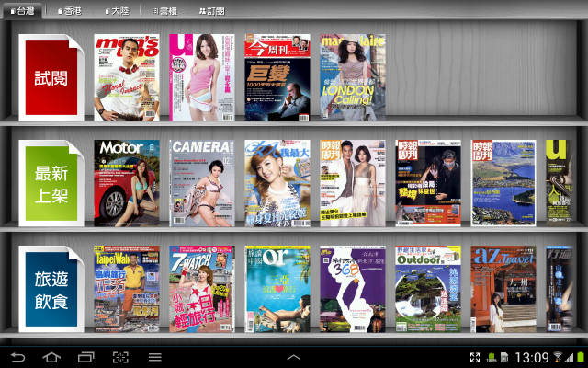The height and width of the screenshot is (368, 588).
Task: Open 時報周刊 cover with masked man
Action: [428, 183]
